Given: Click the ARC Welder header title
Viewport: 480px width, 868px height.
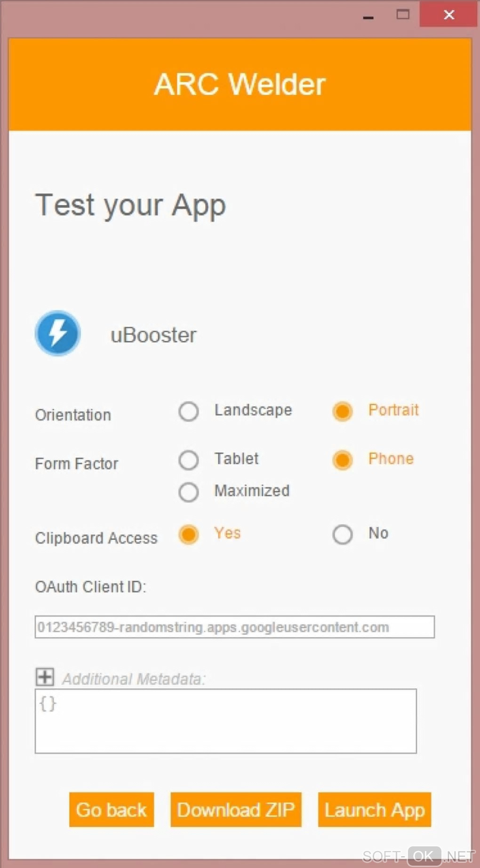Looking at the screenshot, I should pyautogui.click(x=240, y=85).
